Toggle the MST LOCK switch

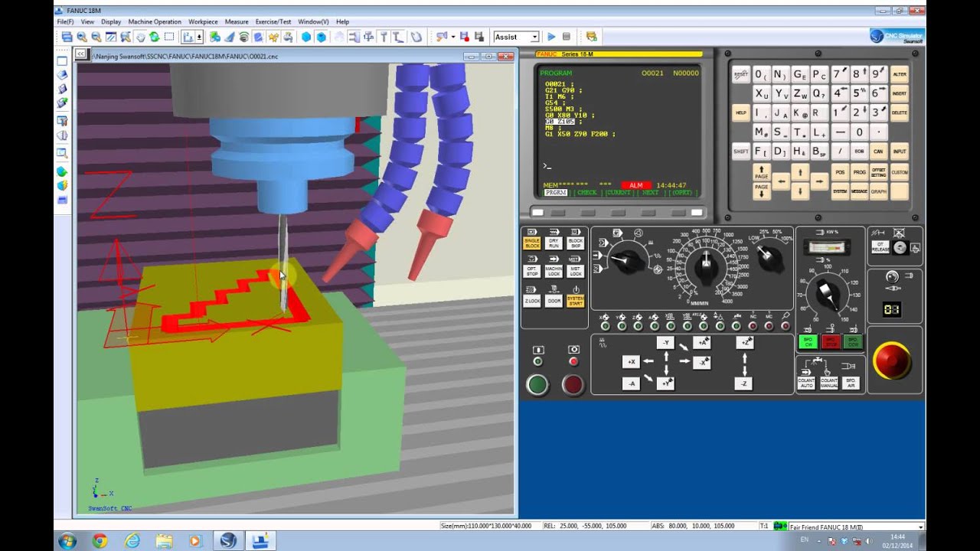(575, 272)
